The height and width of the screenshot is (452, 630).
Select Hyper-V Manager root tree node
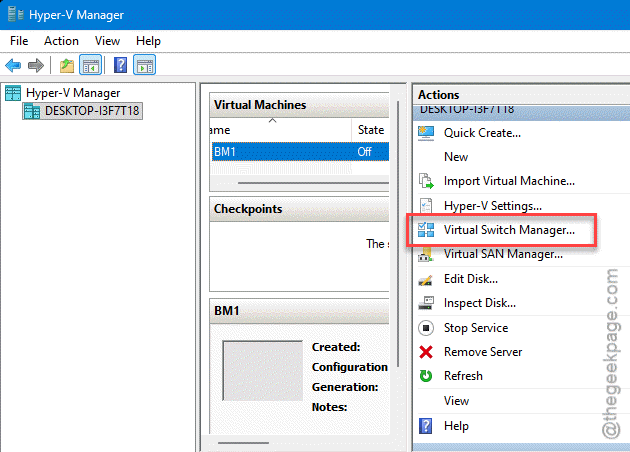coord(73,93)
